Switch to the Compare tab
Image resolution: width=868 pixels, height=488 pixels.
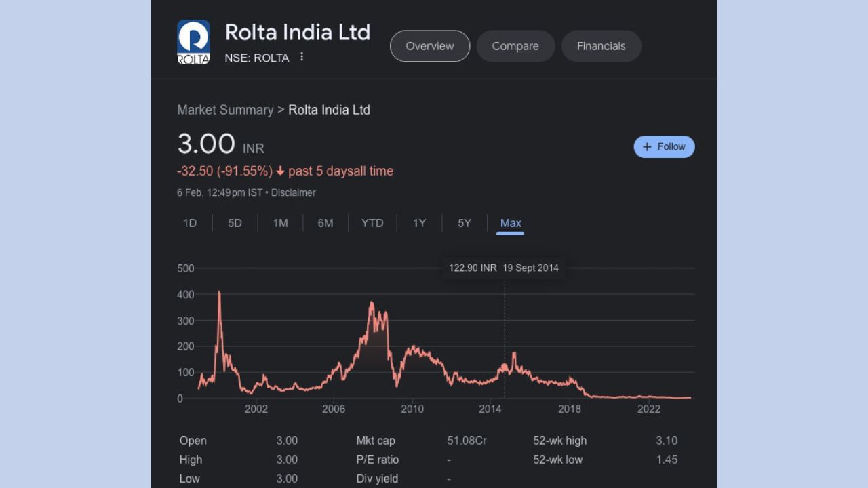coord(515,46)
